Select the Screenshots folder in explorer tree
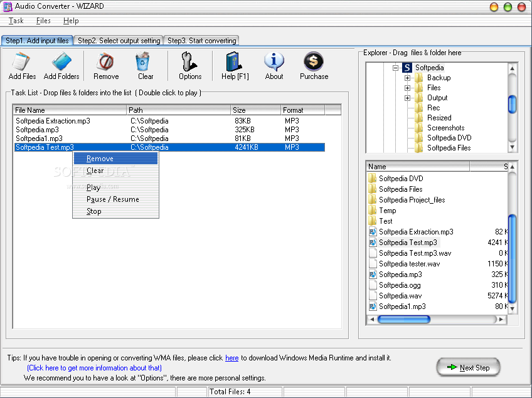The image size is (532, 398). point(440,128)
